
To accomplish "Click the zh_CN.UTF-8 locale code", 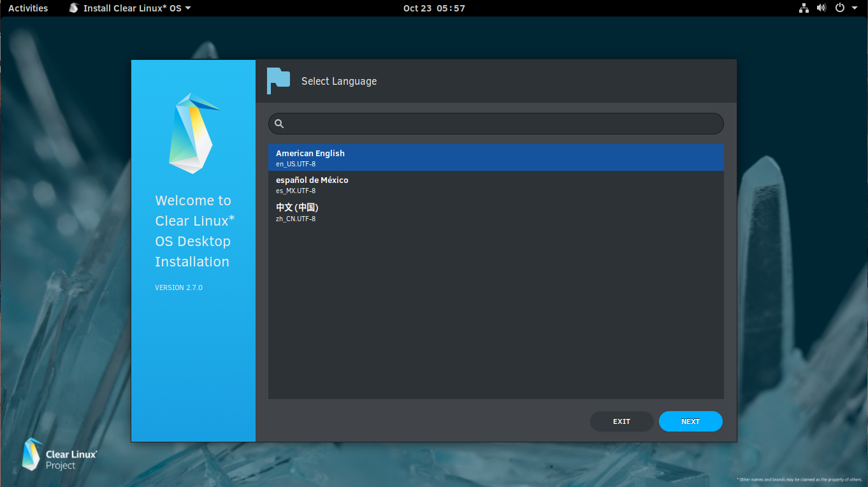I will point(296,219).
